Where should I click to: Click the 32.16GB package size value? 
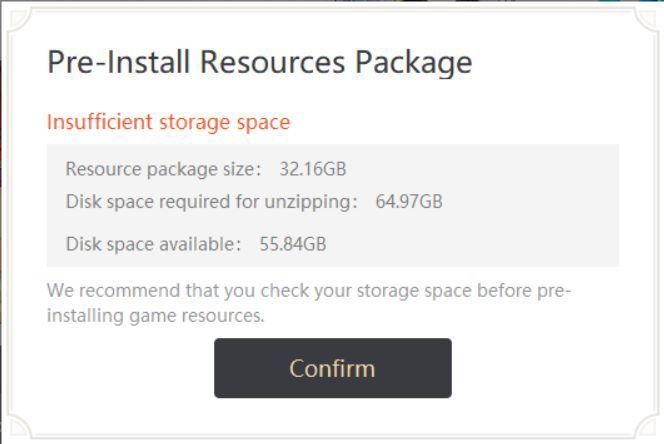click(313, 169)
